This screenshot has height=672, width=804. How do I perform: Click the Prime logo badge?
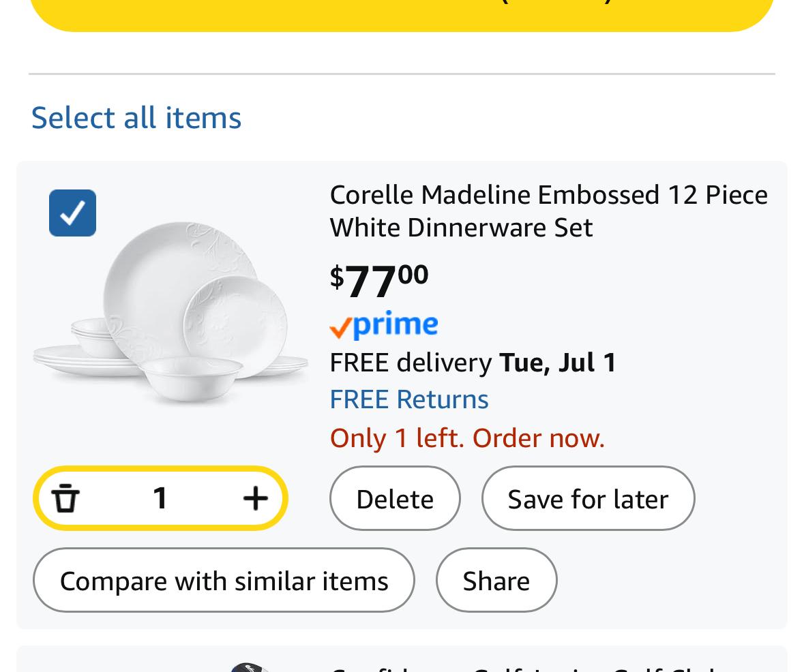[x=383, y=325]
